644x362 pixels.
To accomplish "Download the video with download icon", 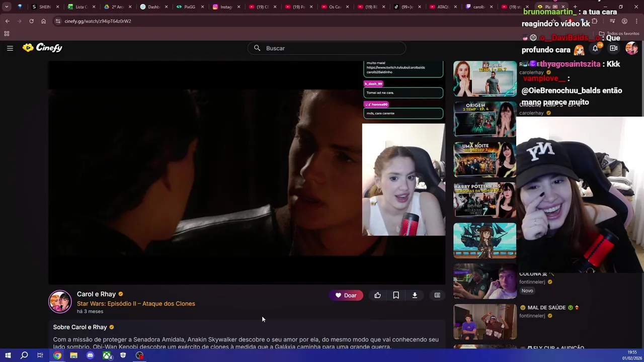I will coord(415,295).
